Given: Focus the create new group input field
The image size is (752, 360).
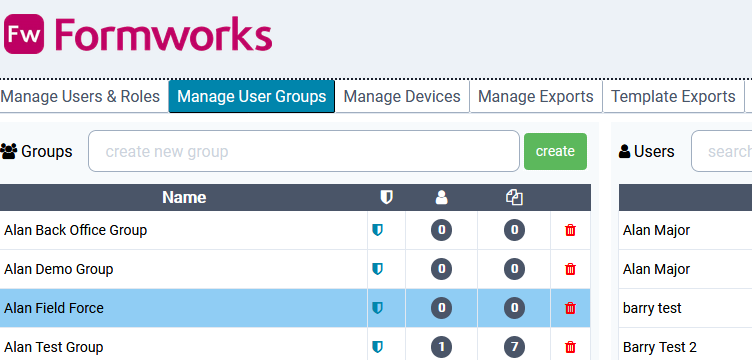Looking at the screenshot, I should point(304,151).
